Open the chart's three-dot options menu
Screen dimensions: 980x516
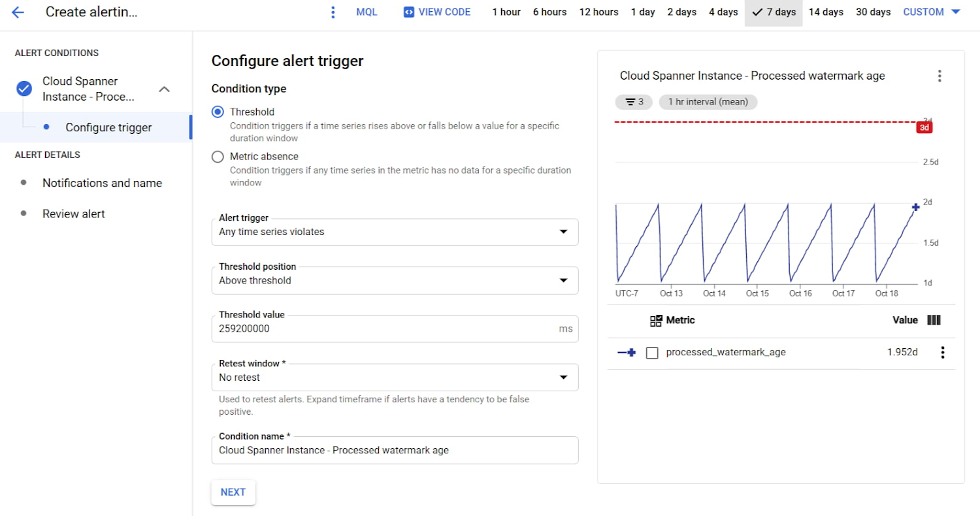[939, 76]
